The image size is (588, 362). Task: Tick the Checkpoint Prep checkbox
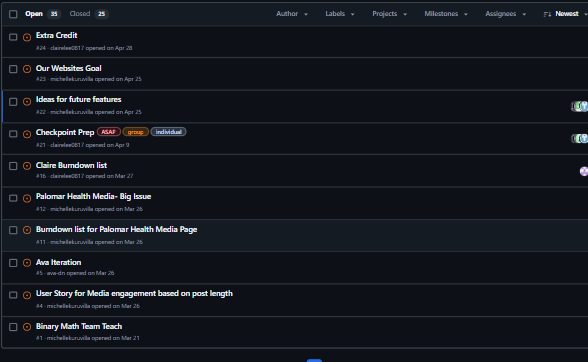coord(13,134)
